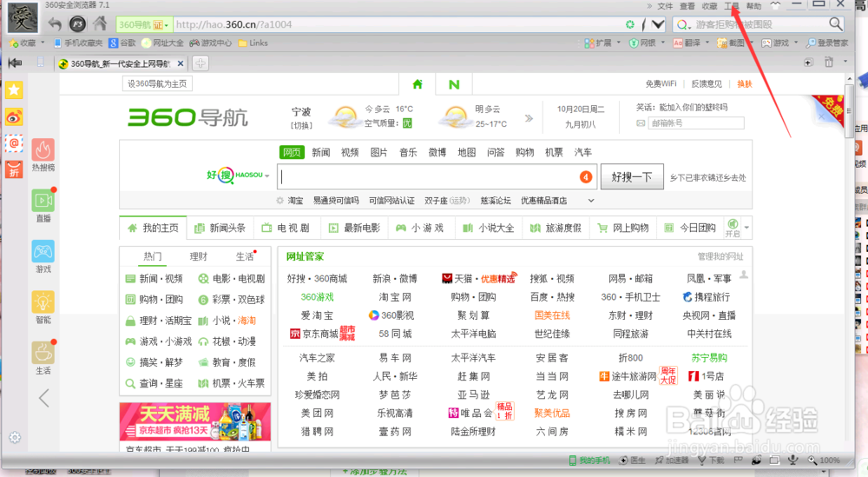Open the @ mail sidebar icon
Viewport: 868px width, 477px height.
click(14, 143)
